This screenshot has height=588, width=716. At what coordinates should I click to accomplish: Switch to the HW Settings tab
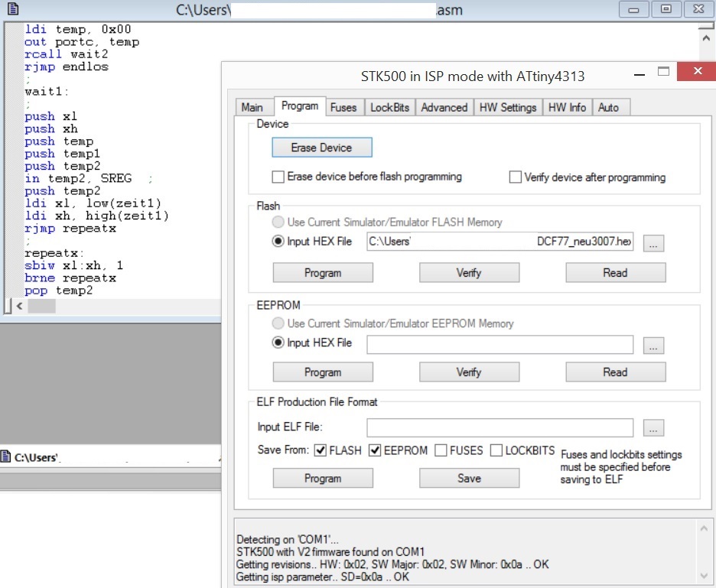click(508, 108)
